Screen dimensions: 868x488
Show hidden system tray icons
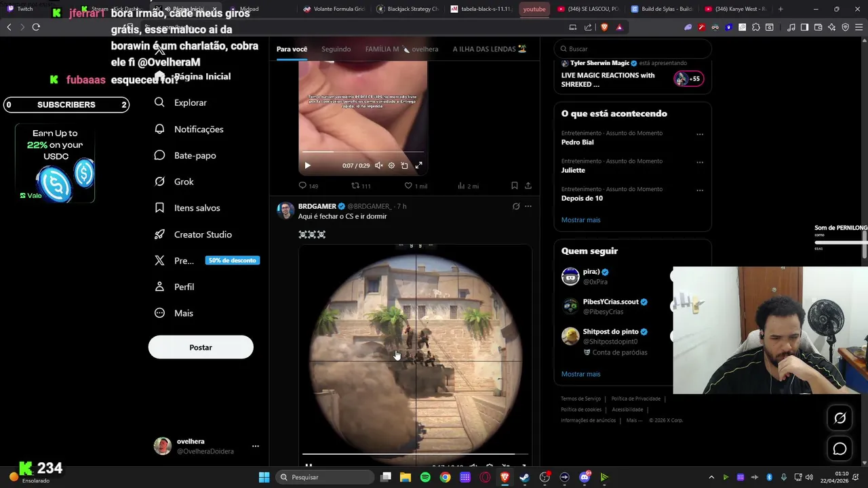711,477
